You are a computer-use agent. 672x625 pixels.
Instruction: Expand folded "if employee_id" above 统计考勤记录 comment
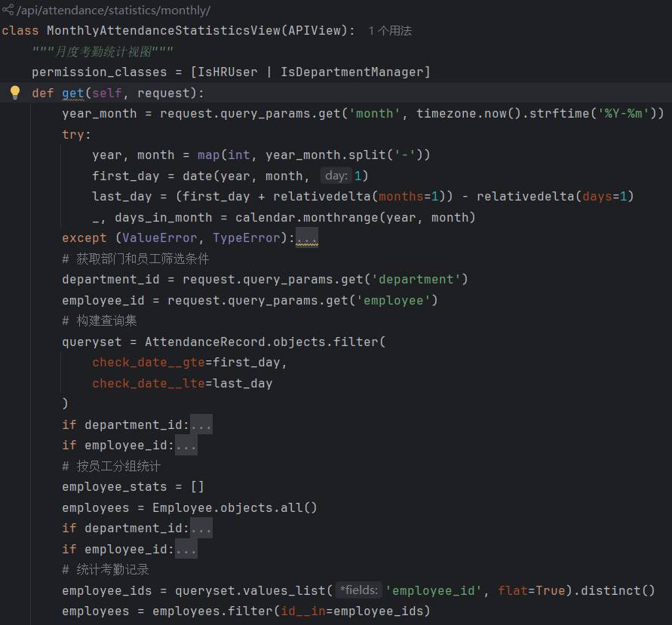pos(186,550)
